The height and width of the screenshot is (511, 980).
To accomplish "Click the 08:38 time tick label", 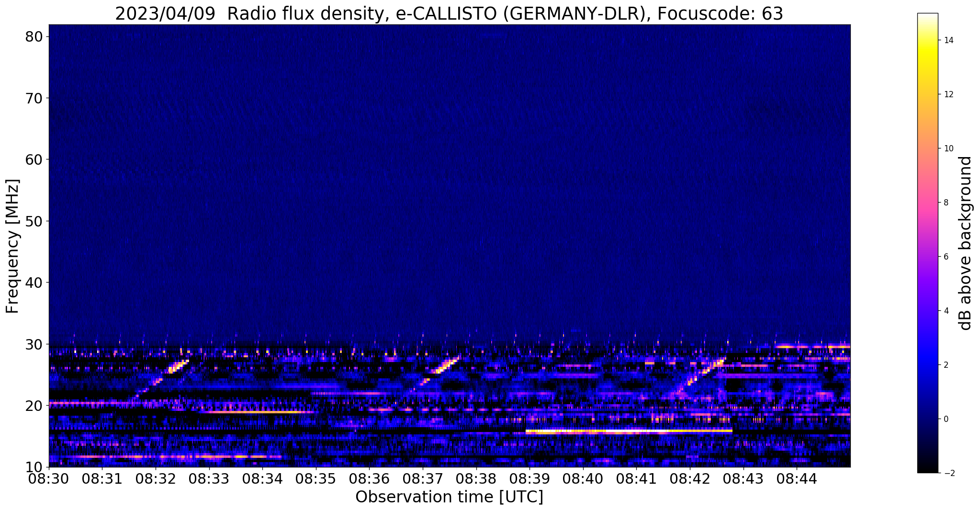I will 476,479.
